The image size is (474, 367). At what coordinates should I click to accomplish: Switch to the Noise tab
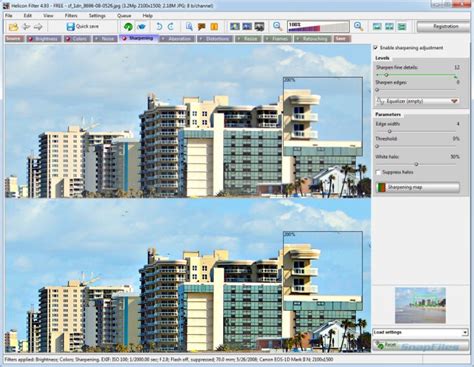[x=105, y=39]
